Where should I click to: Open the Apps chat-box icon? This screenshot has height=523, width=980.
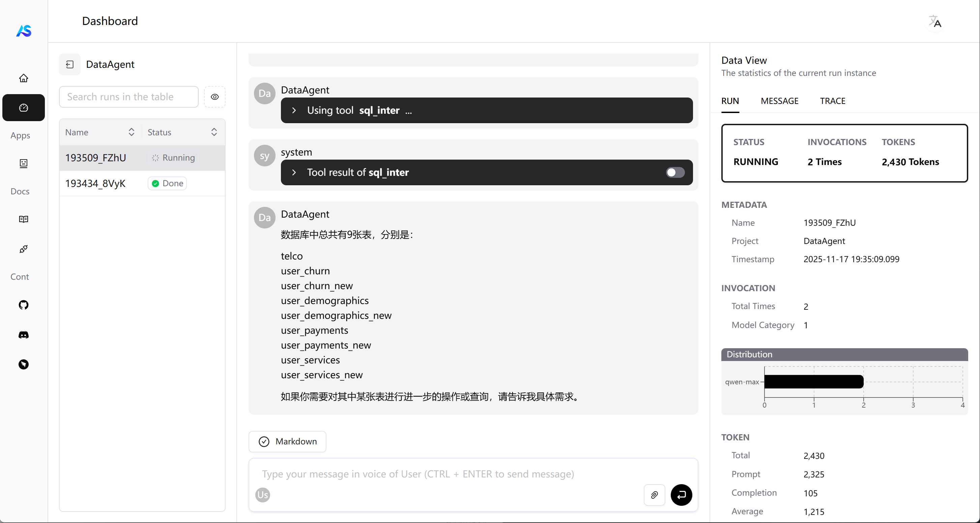[24, 163]
